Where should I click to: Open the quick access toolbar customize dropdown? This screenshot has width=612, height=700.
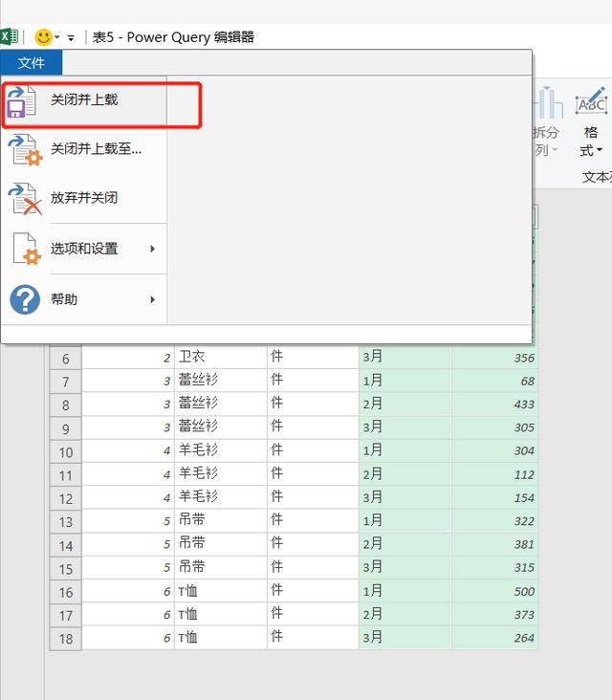(x=71, y=38)
